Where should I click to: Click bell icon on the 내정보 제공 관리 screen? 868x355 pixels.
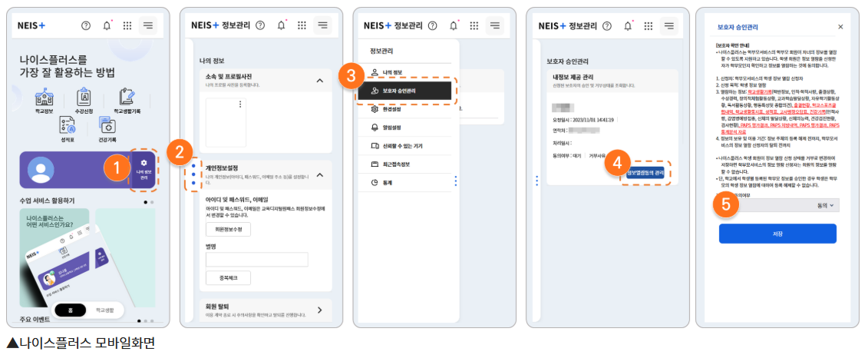(628, 25)
